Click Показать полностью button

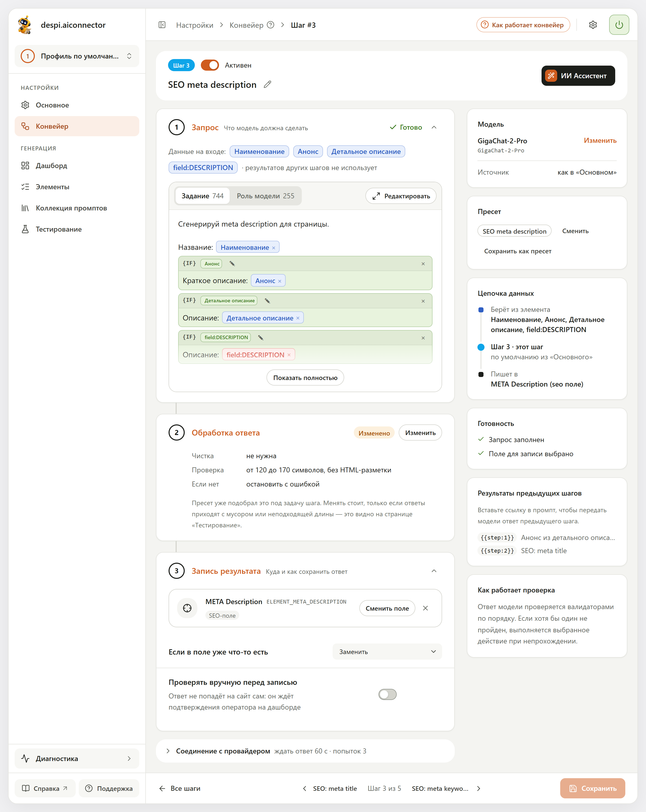[305, 377]
